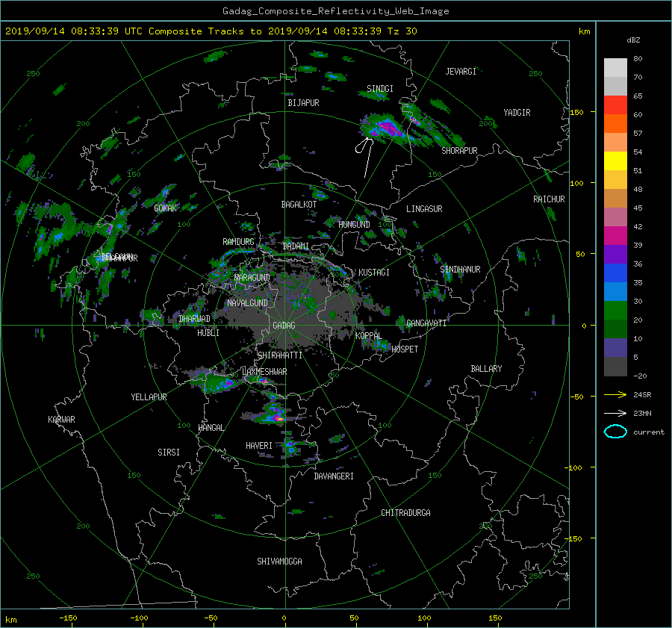
Task: Click the HUNGUND city label
Action: [x=354, y=225]
